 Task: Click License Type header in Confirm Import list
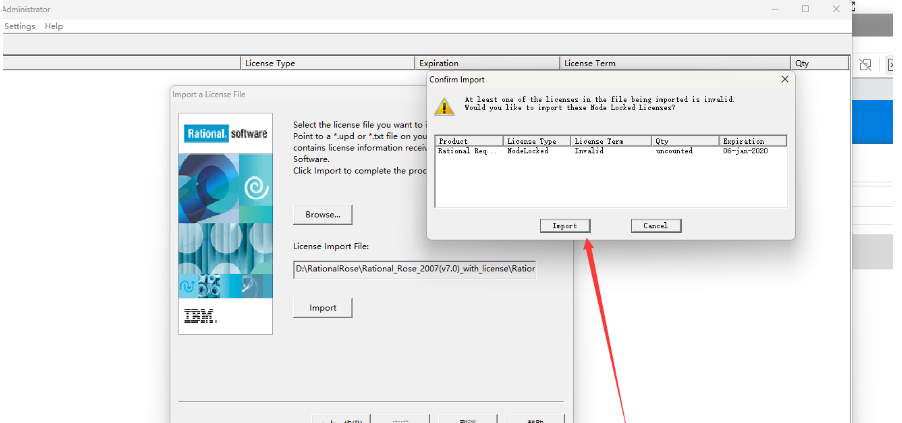537,141
